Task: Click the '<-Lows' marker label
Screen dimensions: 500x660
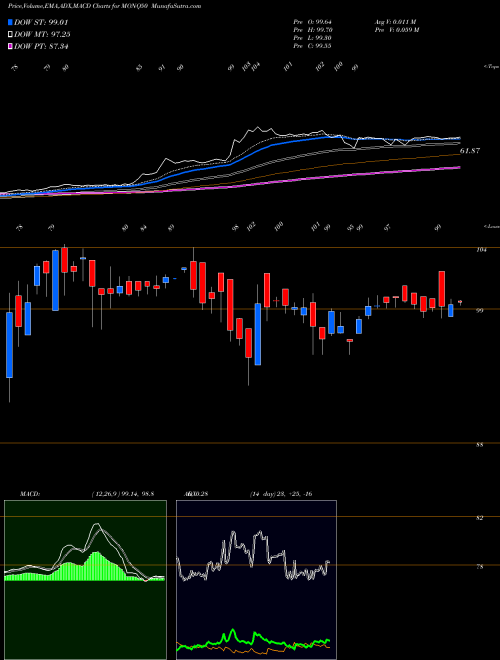Action: [x=491, y=226]
